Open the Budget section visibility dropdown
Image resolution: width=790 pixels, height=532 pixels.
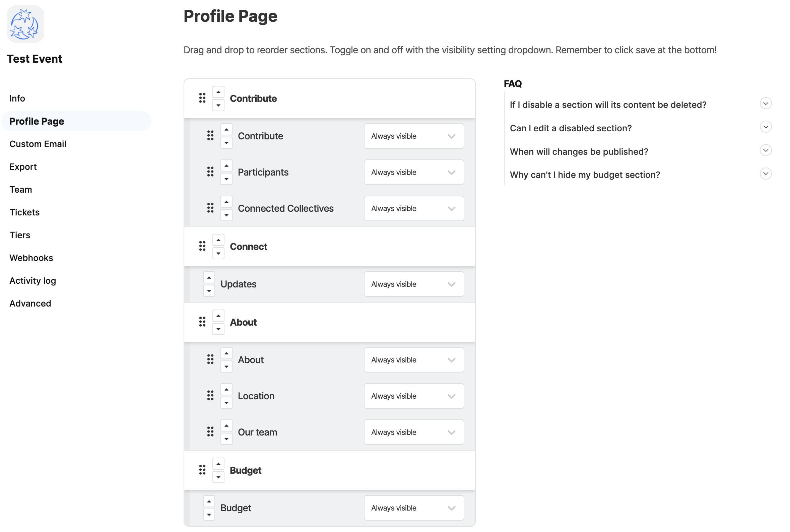(x=413, y=508)
